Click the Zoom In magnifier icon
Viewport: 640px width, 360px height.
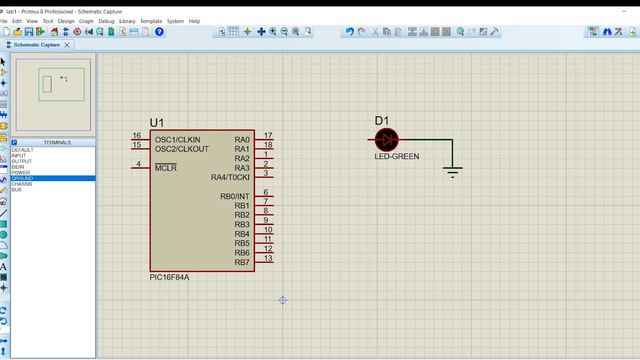(273, 31)
